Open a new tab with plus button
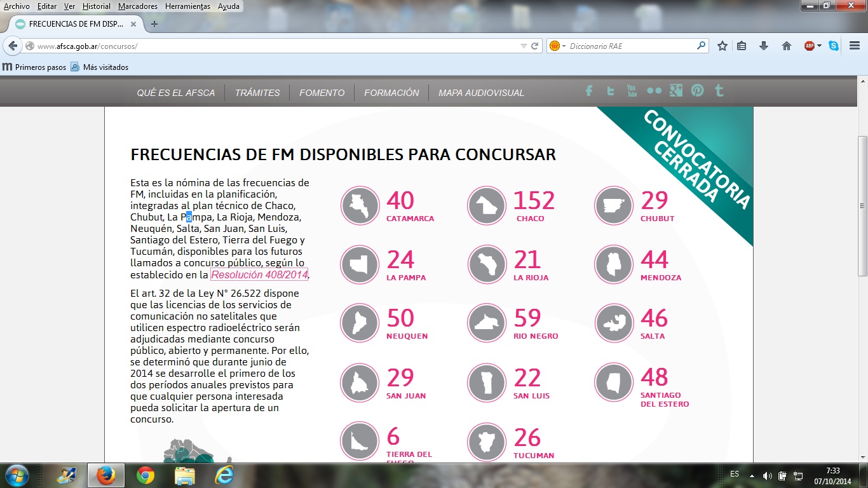 (154, 24)
